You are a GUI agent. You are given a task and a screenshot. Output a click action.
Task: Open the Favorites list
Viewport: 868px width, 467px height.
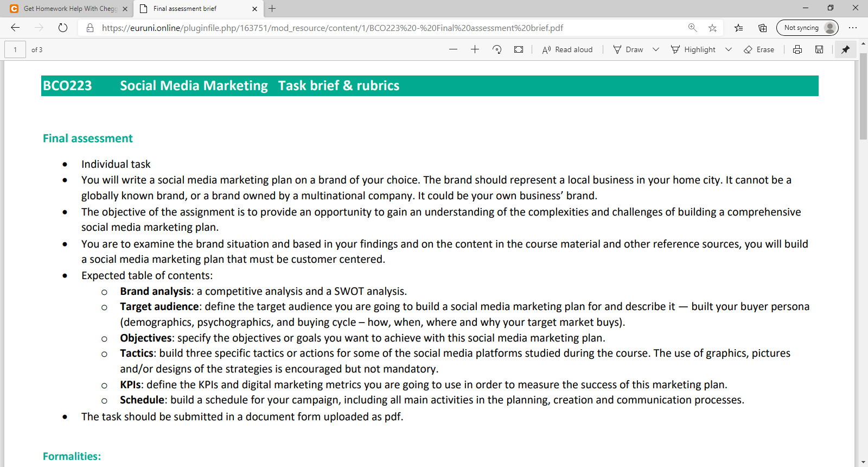click(x=738, y=28)
